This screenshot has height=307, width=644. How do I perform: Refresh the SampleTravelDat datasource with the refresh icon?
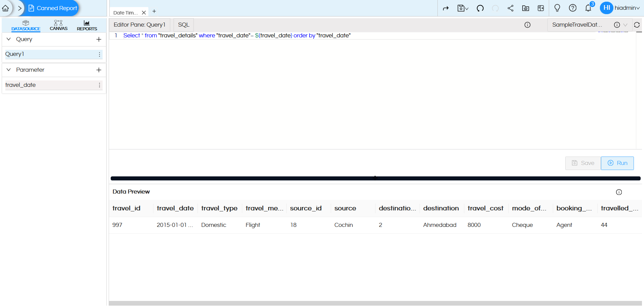637,25
